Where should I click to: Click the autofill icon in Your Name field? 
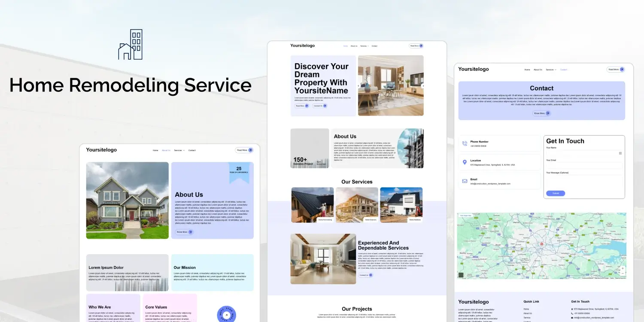click(620, 153)
